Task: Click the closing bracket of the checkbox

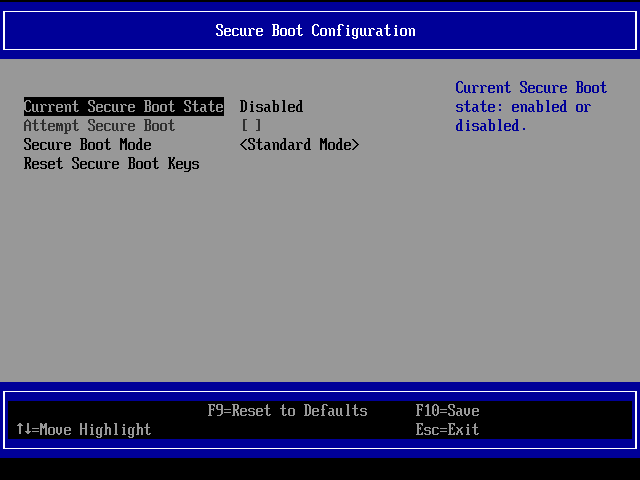Action: [x=259, y=126]
